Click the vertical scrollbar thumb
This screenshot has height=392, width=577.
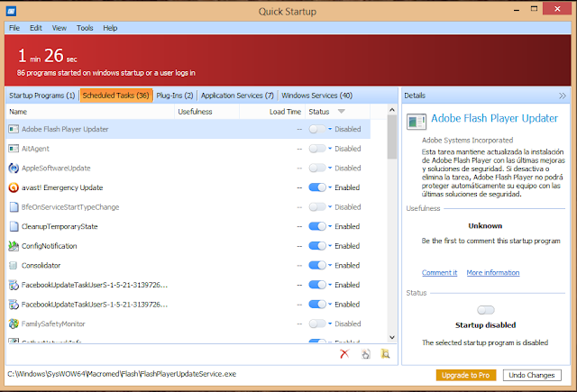pos(392,137)
